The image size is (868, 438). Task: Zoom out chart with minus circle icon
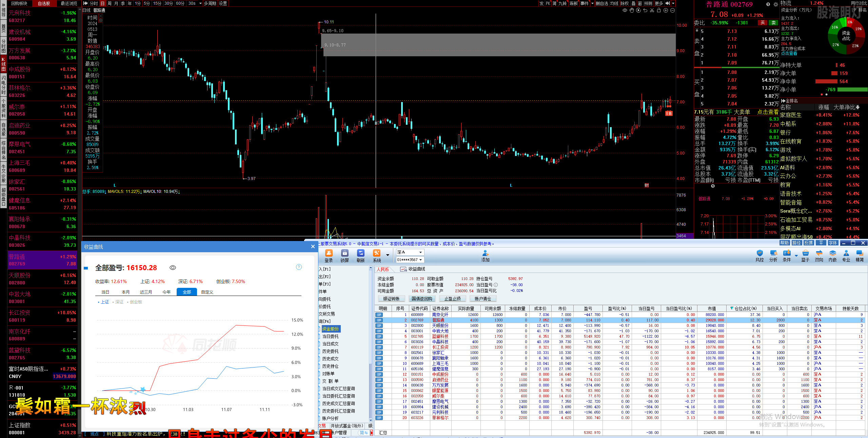coord(672,11)
